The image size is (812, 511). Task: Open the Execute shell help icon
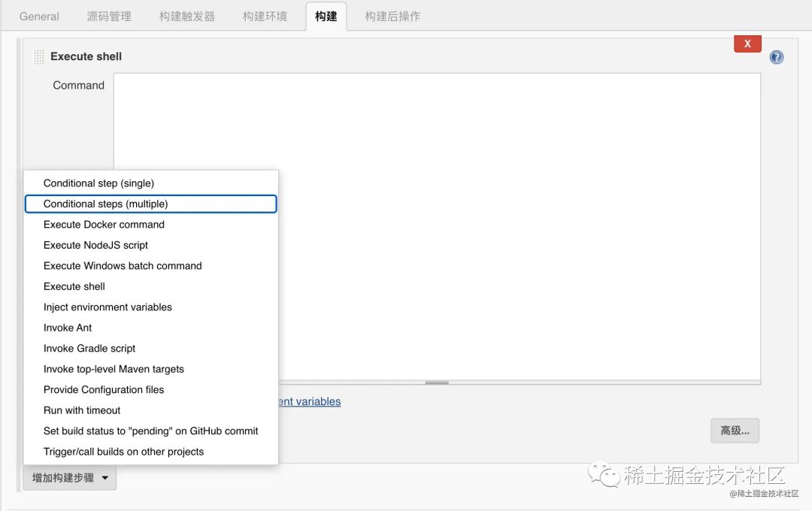pos(776,57)
